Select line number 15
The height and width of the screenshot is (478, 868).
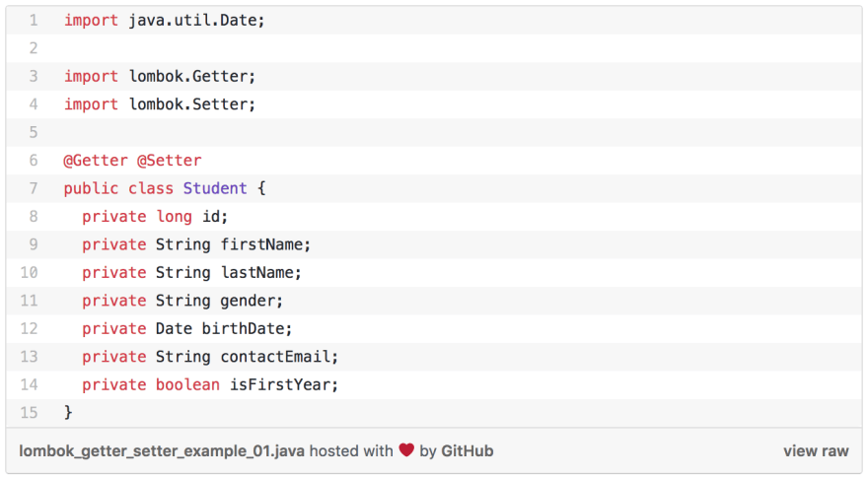pyautogui.click(x=29, y=413)
